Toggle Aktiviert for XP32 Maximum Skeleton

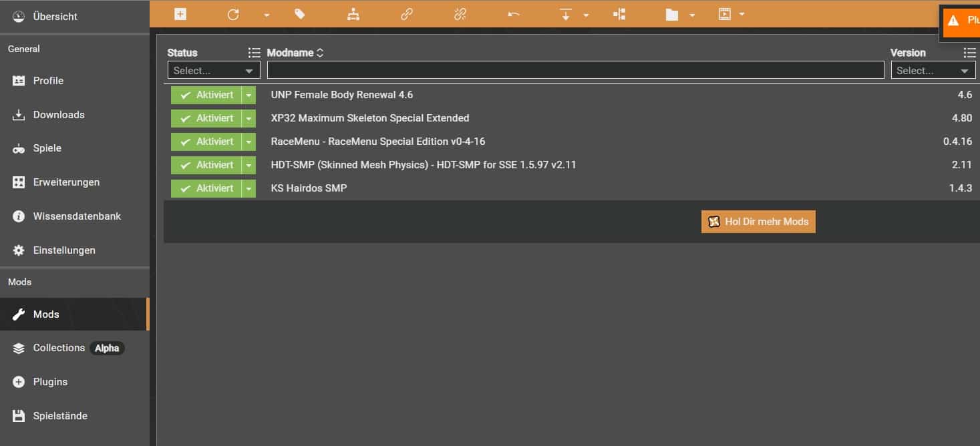206,118
